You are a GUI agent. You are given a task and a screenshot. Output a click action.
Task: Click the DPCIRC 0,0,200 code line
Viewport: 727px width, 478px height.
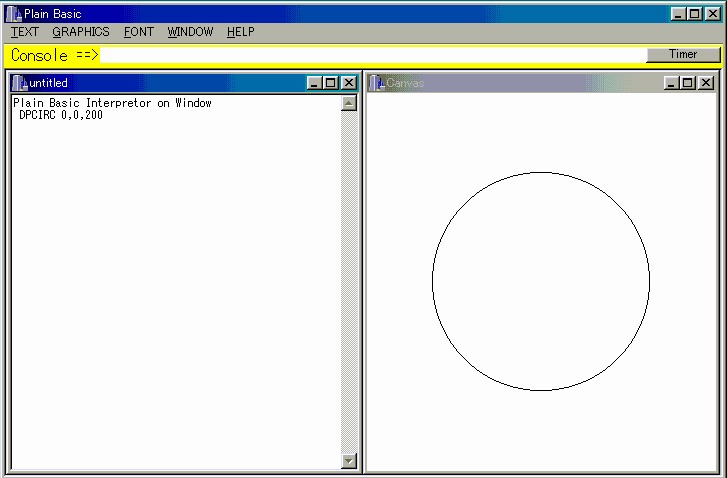61,115
